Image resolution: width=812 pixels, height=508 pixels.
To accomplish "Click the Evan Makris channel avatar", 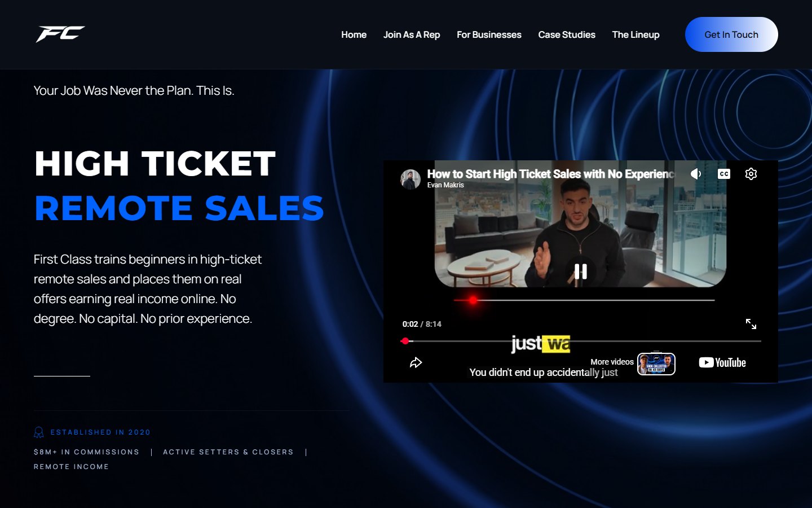I will pos(411,179).
